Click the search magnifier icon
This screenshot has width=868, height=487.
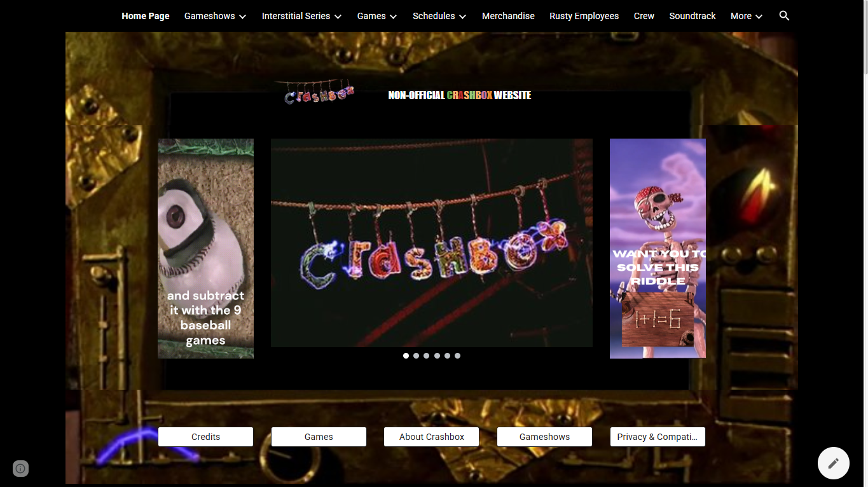[x=784, y=16]
